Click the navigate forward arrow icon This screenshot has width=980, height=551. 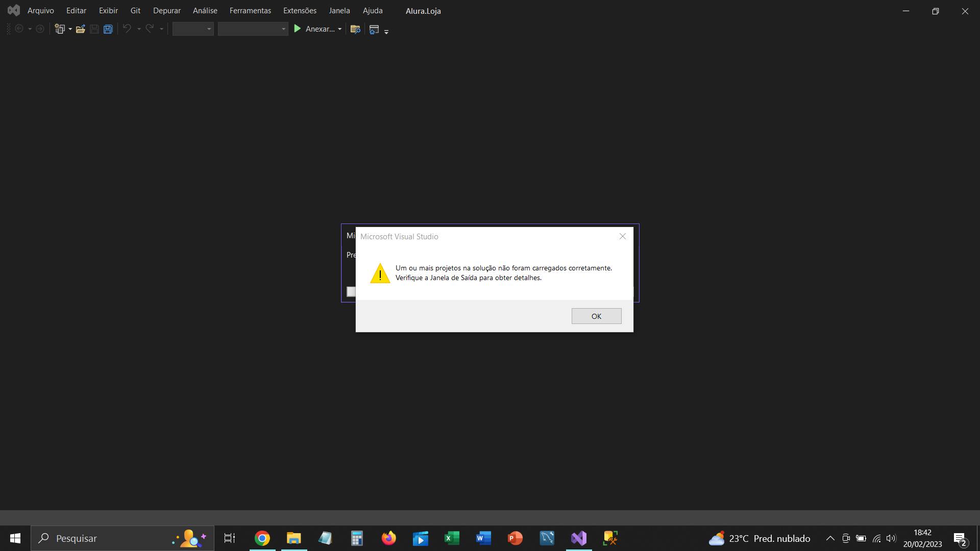[x=40, y=29]
